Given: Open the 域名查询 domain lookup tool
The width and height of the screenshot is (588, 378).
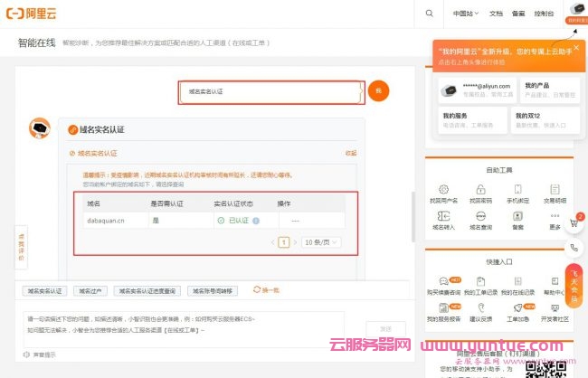Looking at the screenshot, I should tap(482, 218).
